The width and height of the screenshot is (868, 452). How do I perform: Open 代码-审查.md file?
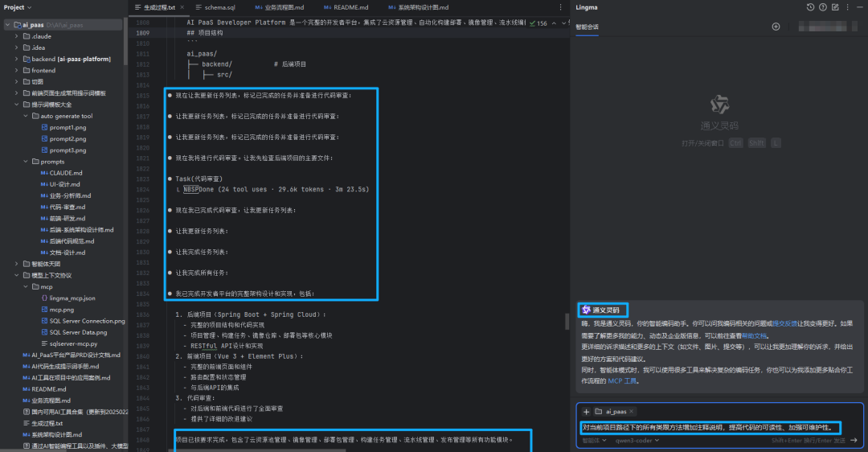[67, 208]
